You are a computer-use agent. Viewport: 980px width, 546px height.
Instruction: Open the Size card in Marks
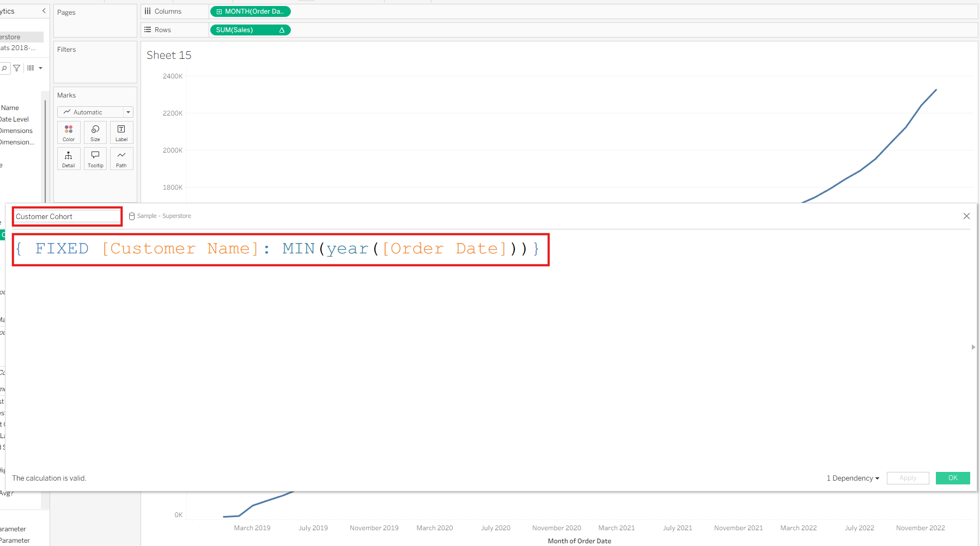95,132
